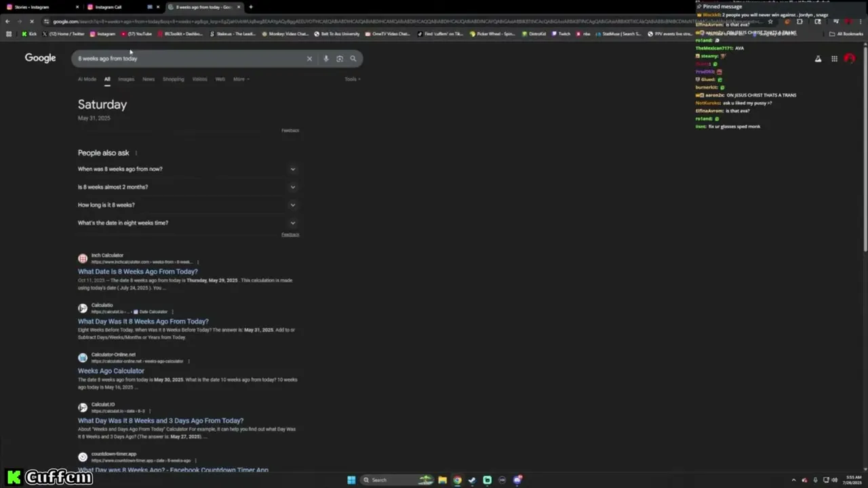The image size is (868, 488).
Task: Open the 'Weeks Ago Calculator' result
Action: click(x=111, y=371)
